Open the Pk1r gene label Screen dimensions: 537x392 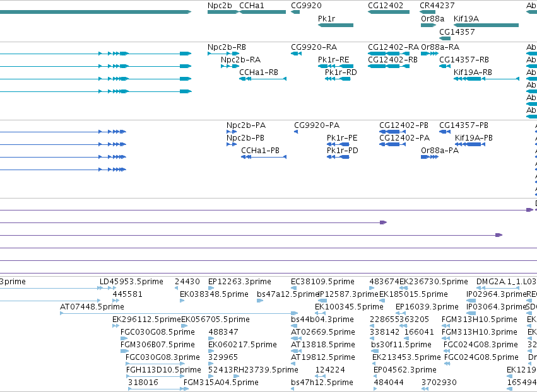[x=326, y=18]
